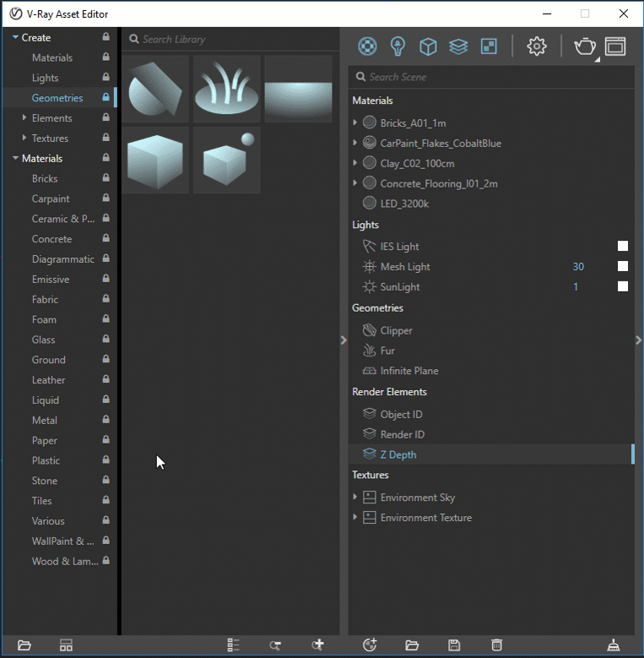Toggle the IES Light enable checkbox
Image resolution: width=644 pixels, height=658 pixels.
point(623,246)
